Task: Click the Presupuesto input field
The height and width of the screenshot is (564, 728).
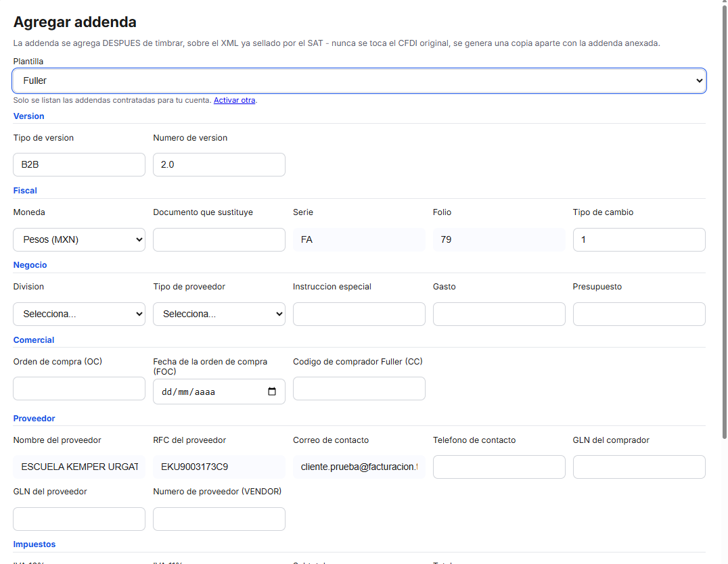Action: click(x=639, y=314)
